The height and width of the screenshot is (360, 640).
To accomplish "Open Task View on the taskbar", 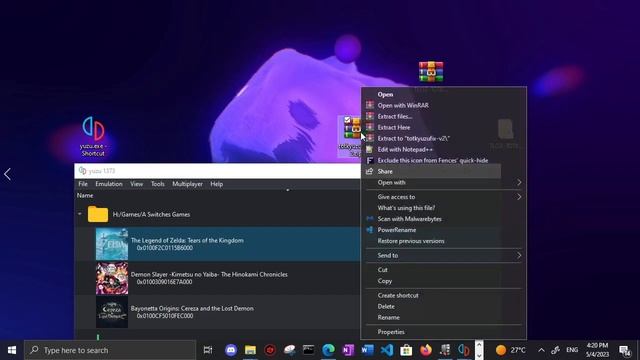I will (x=208, y=350).
